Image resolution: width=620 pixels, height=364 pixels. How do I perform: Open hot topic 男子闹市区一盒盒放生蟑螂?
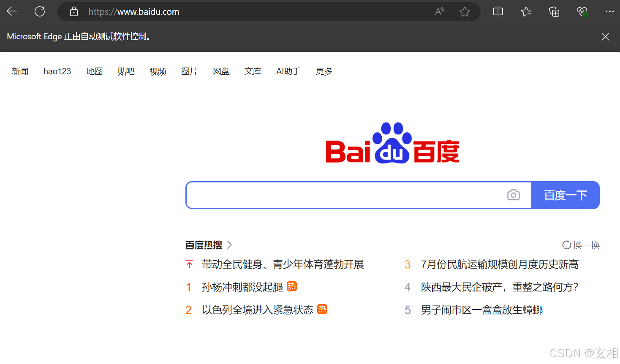tap(482, 310)
